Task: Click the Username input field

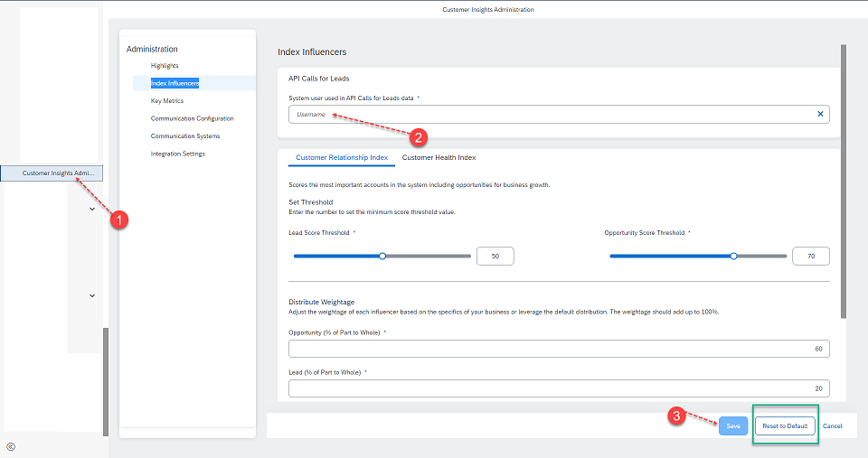Action: 559,114
